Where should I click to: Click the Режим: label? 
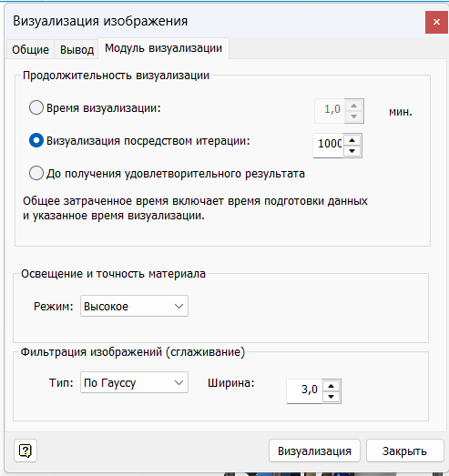coord(54,307)
